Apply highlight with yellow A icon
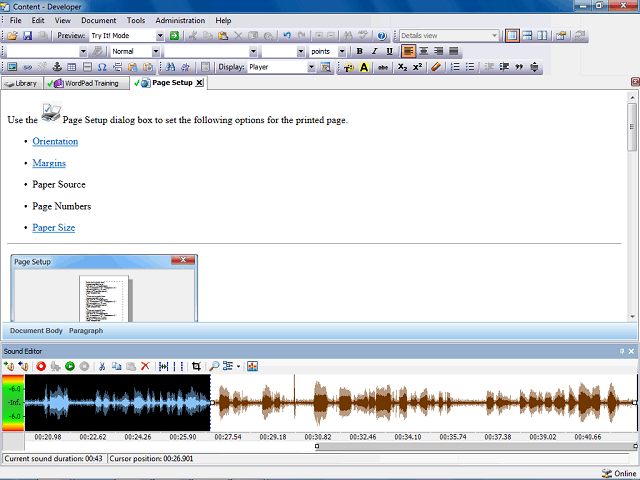This screenshot has width=640, height=480. [364, 67]
